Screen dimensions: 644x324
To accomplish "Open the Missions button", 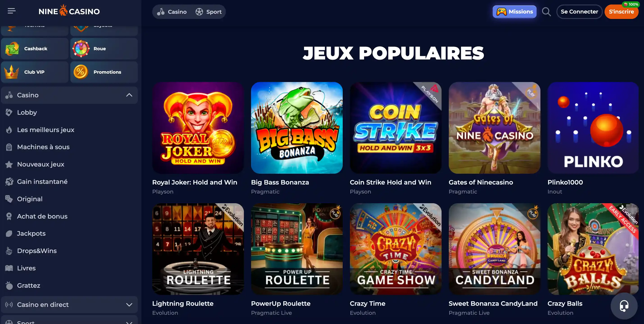I will click(x=514, y=12).
